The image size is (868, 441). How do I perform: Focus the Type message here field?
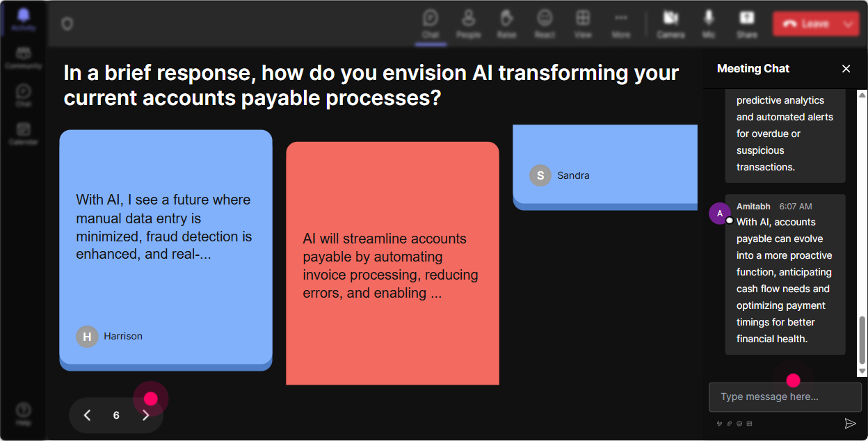click(785, 397)
